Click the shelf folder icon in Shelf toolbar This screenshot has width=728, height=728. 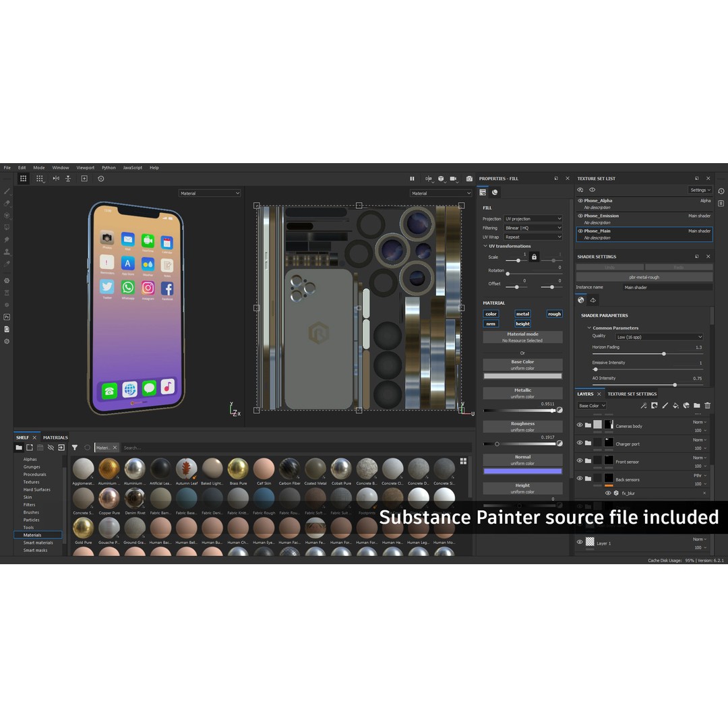click(19, 448)
